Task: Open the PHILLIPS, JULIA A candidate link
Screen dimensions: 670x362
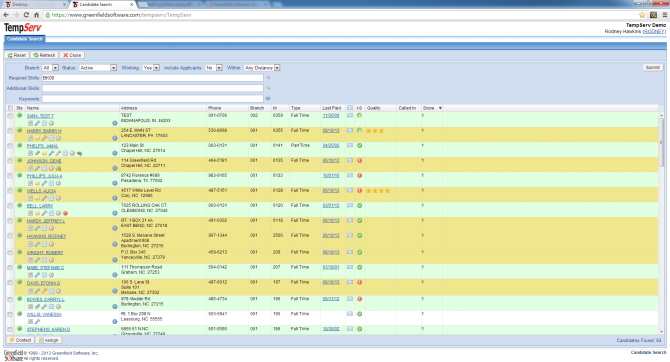Action: click(44, 176)
